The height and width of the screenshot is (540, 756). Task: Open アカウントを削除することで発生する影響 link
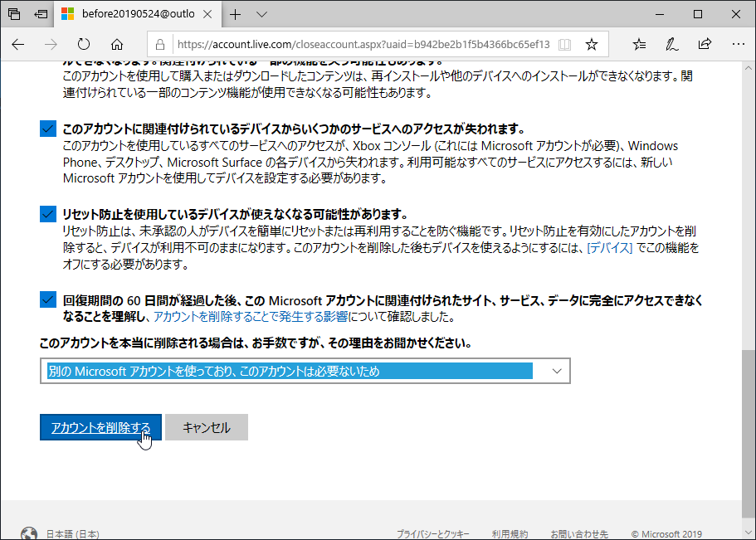(x=251, y=317)
